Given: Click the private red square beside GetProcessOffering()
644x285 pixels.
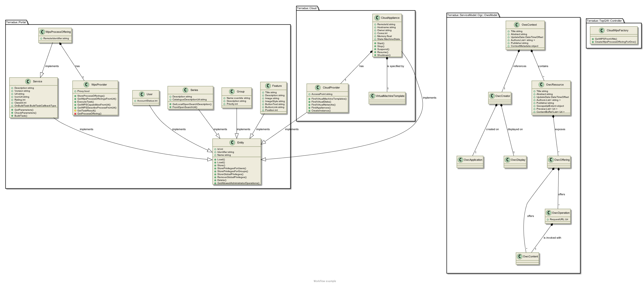Looking at the screenshot, I should [x=75, y=113].
